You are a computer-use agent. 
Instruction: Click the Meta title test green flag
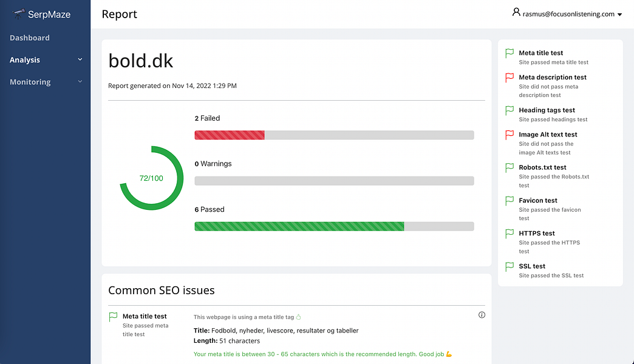coord(510,53)
